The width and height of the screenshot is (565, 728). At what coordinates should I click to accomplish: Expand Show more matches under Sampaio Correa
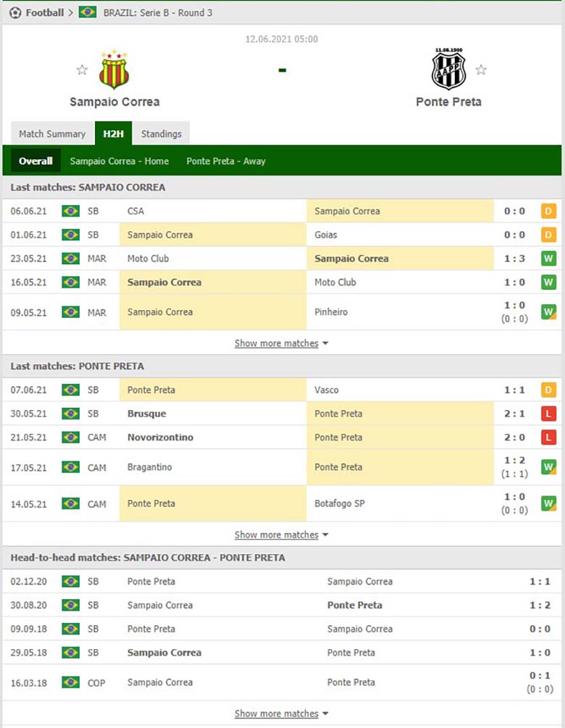coord(281,343)
